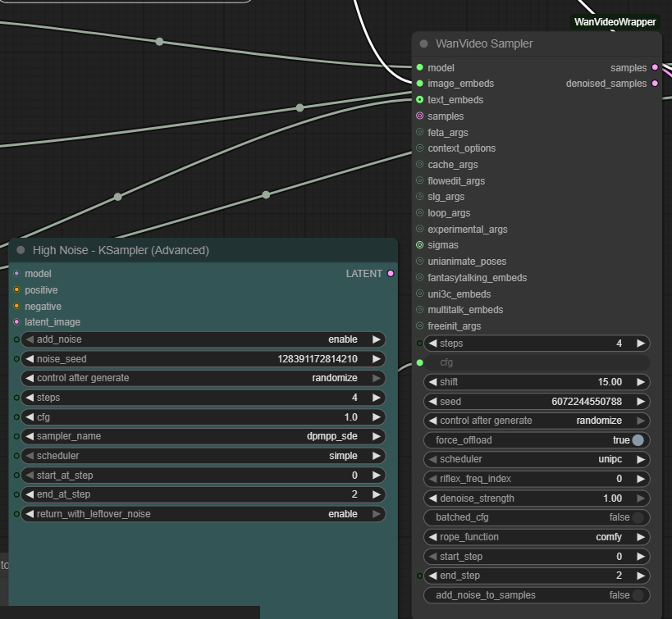
Task: Click the fantasytalking_embeds input socket
Action: (x=419, y=277)
